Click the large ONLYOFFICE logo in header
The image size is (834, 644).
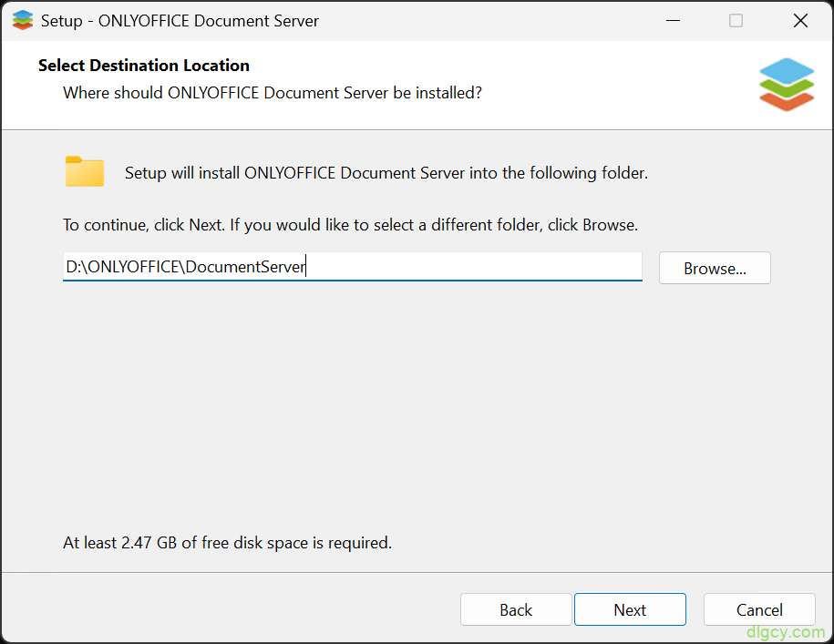[x=786, y=85]
